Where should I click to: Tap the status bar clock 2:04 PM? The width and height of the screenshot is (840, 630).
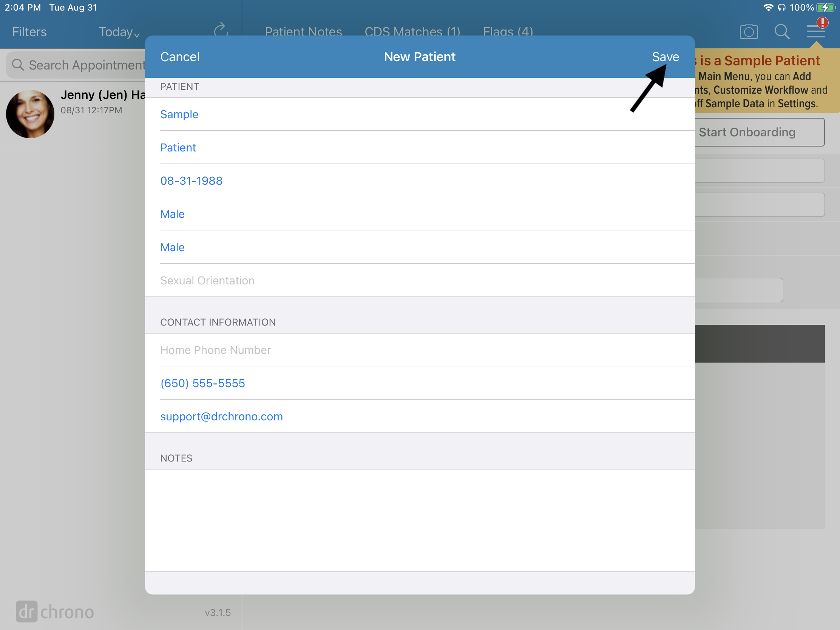point(23,7)
